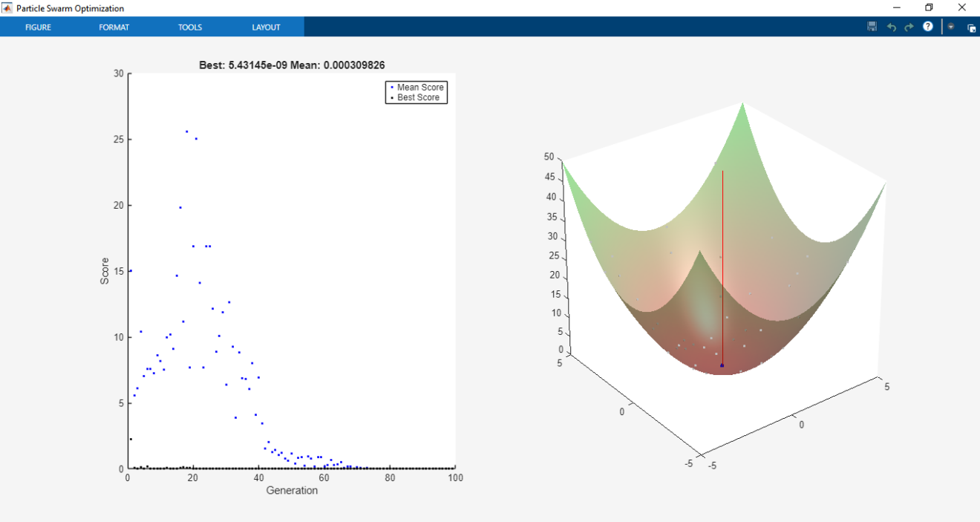The width and height of the screenshot is (980, 522).
Task: Switch to the LAYOUT tab
Action: [x=266, y=27]
